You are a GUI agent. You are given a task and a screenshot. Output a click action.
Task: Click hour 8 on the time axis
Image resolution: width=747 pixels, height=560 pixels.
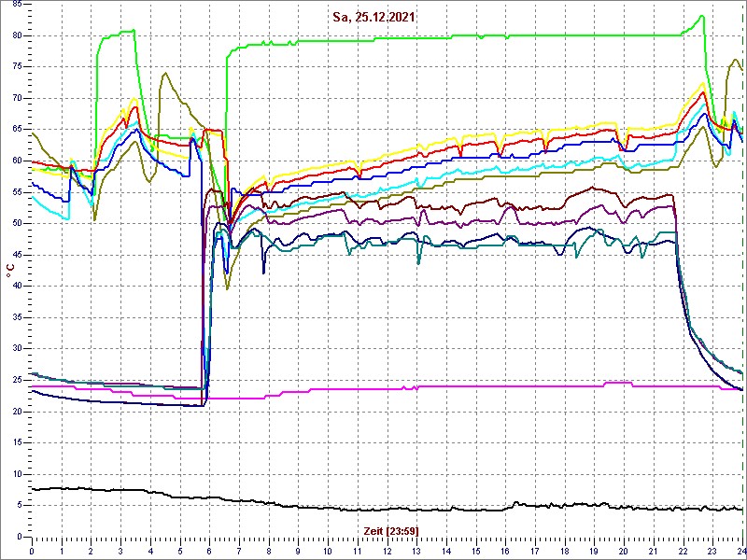coord(268,550)
